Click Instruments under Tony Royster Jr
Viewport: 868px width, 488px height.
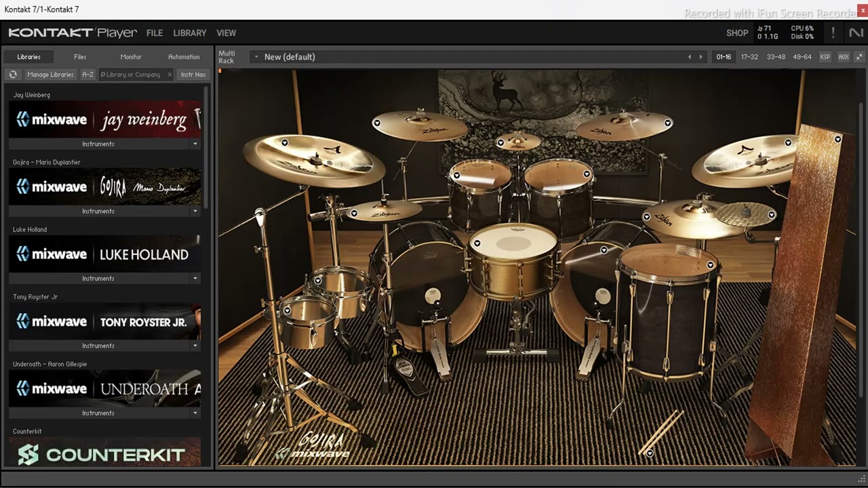coord(98,346)
